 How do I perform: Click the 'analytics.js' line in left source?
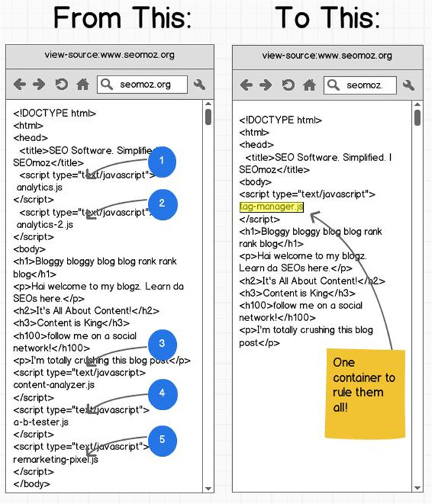click(x=39, y=187)
